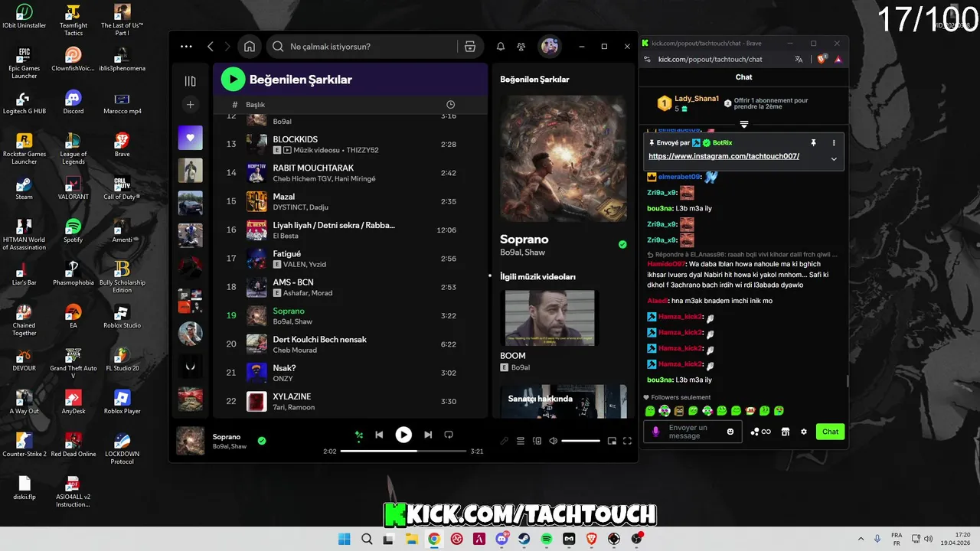The width and height of the screenshot is (980, 551).
Task: Open Liked Songs heart playlist in sidebar
Action: click(x=191, y=138)
